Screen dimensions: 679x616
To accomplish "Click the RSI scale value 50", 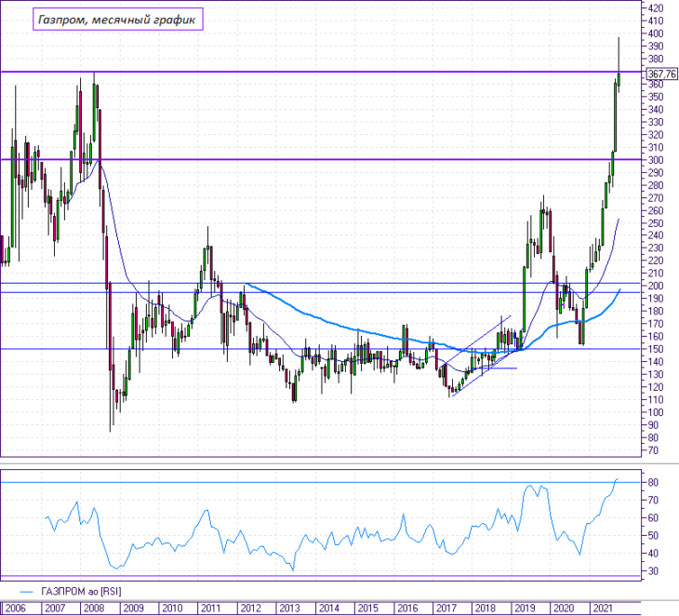I will tap(653, 535).
